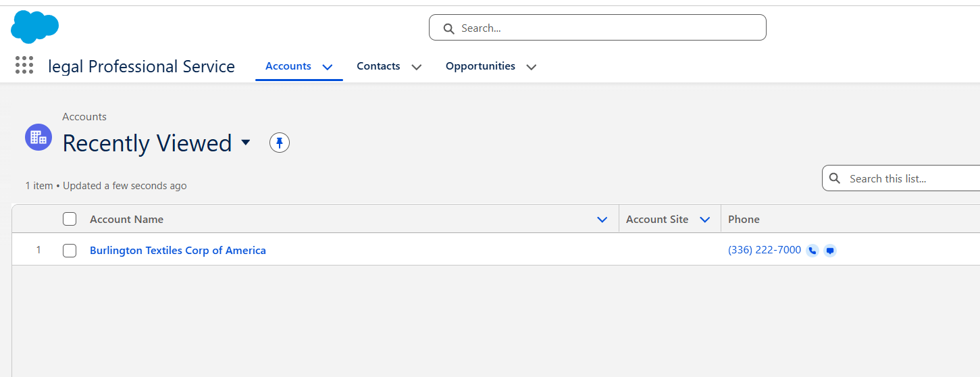
Task: Click the Salesforce cloud logo
Action: click(x=34, y=27)
